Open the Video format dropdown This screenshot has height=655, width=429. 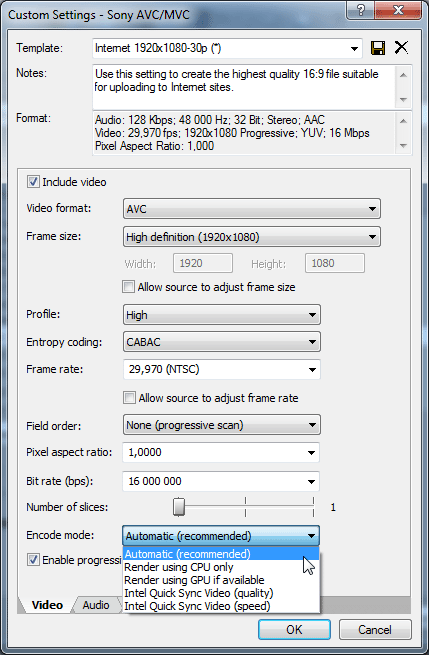point(252,209)
